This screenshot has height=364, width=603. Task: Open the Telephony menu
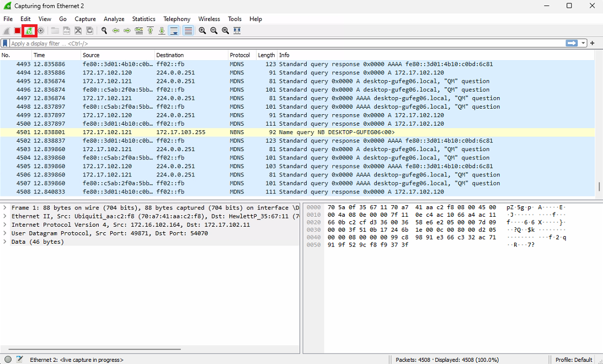point(177,19)
